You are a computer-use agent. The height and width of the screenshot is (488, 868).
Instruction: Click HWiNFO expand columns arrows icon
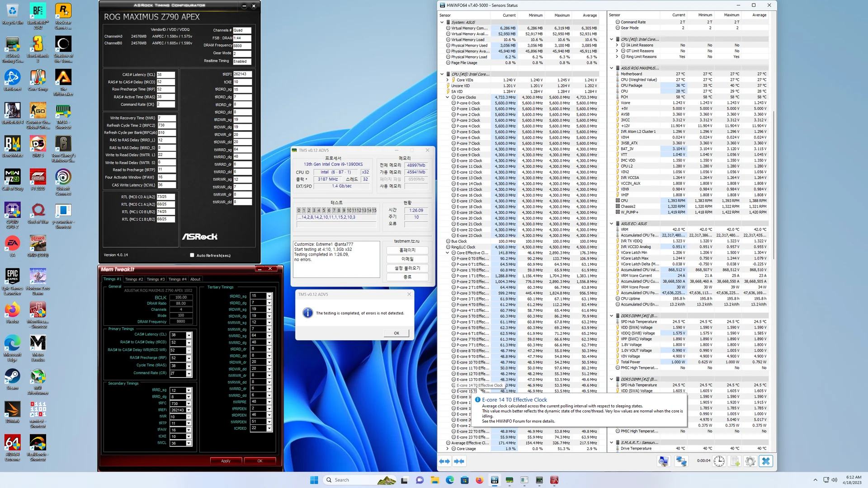[444, 461]
